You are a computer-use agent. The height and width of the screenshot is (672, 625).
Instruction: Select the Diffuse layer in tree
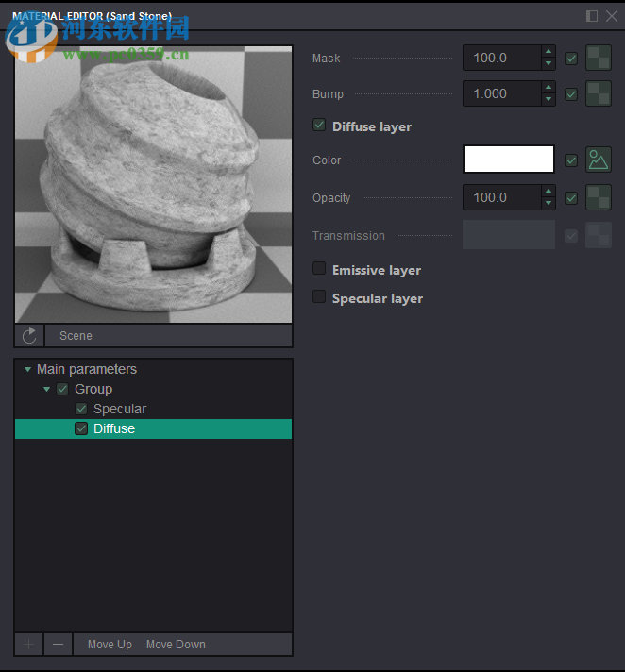coord(154,428)
